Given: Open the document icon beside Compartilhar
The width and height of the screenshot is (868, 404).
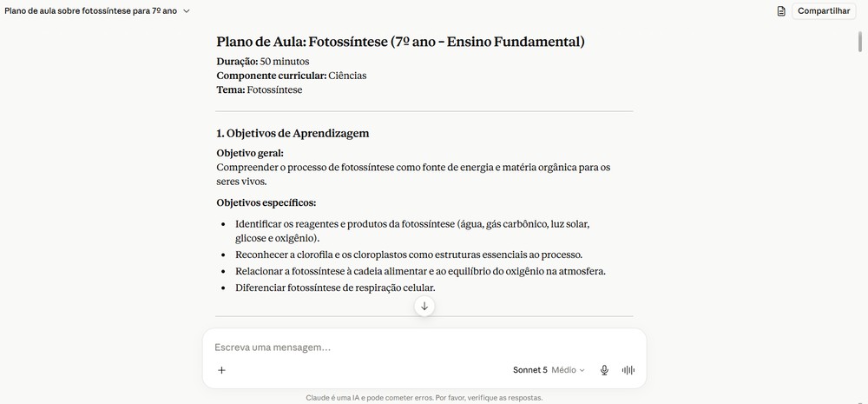Looking at the screenshot, I should pos(781,11).
